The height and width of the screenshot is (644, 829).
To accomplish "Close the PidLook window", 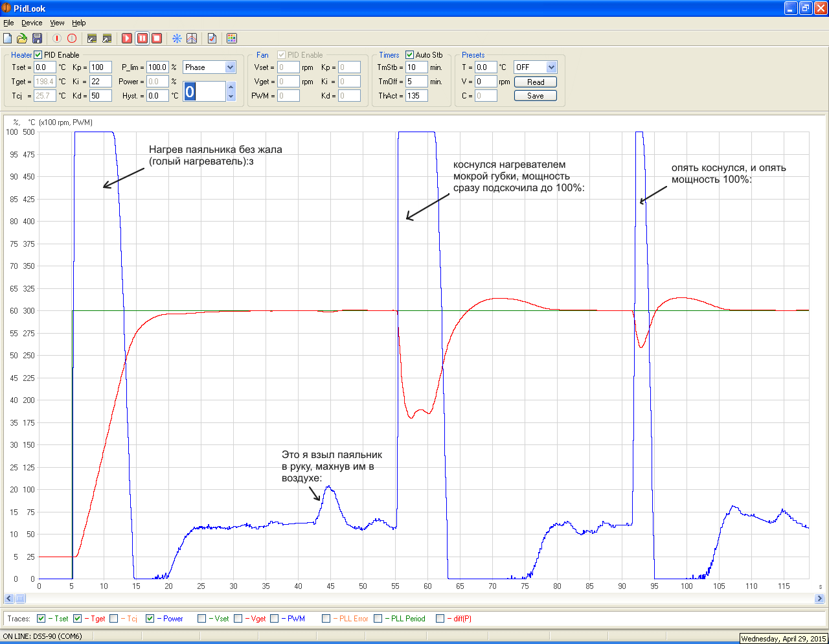I will click(820, 8).
